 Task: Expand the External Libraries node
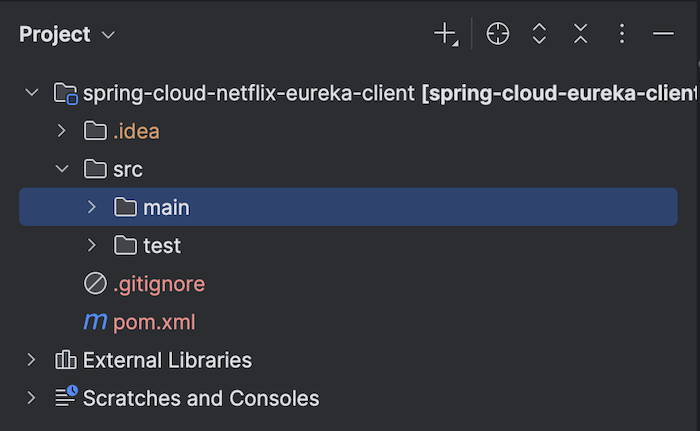32,360
